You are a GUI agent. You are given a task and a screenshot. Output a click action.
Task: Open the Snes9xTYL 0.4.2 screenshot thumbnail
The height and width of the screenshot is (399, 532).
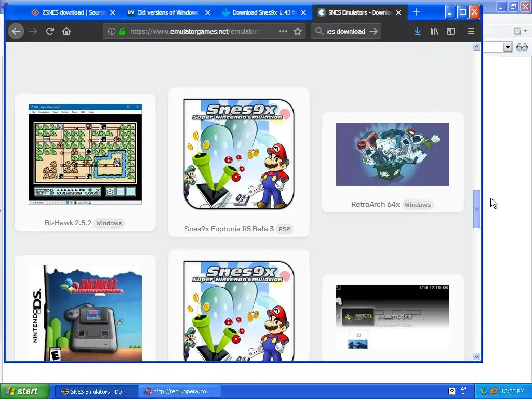point(393,317)
